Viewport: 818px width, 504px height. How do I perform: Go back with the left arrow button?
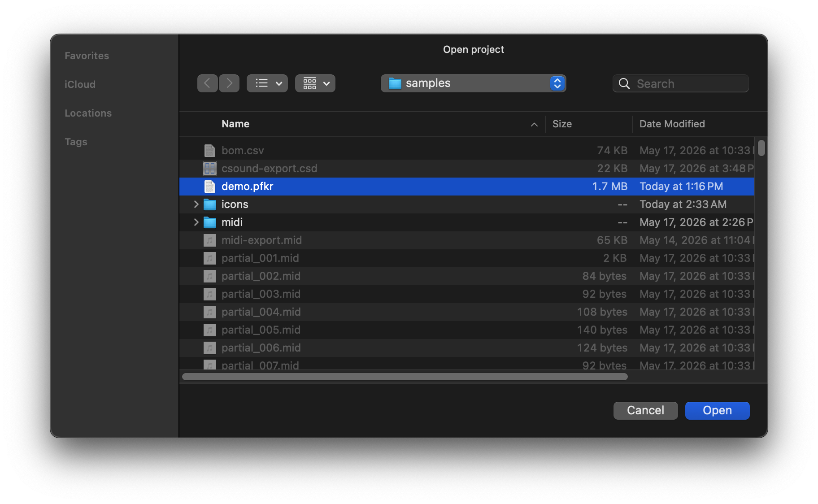[208, 83]
